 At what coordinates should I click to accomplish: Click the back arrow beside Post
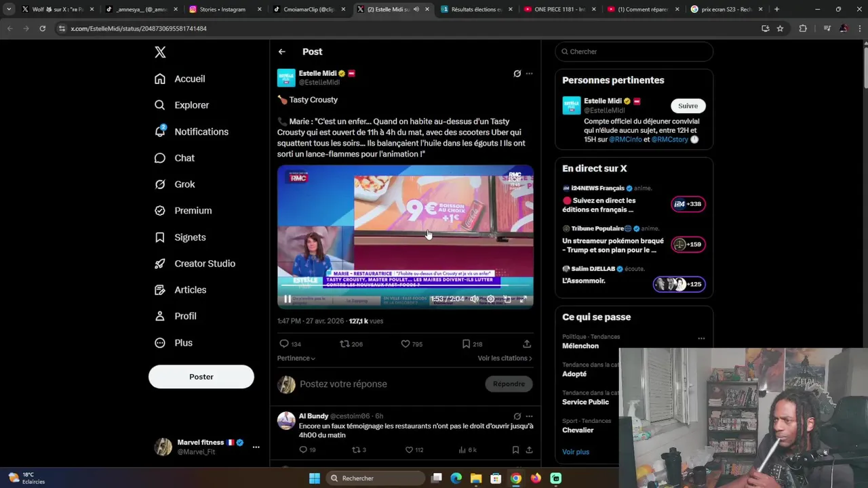point(281,52)
